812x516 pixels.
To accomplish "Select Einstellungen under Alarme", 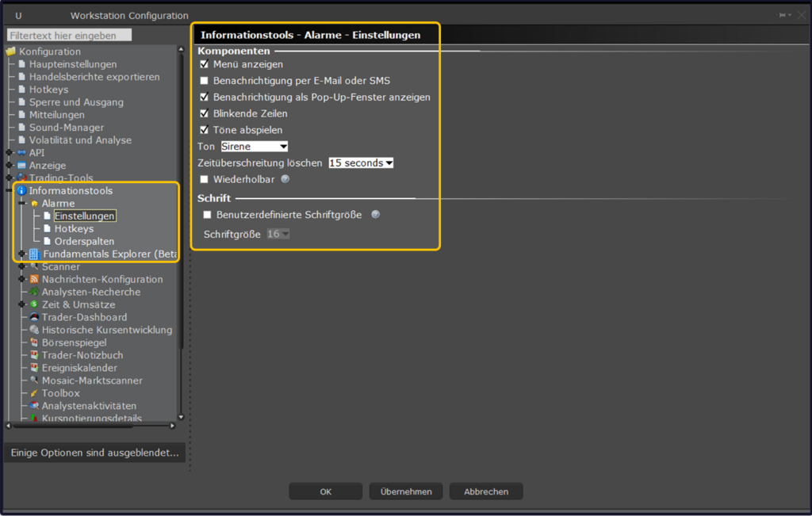I will tap(84, 216).
